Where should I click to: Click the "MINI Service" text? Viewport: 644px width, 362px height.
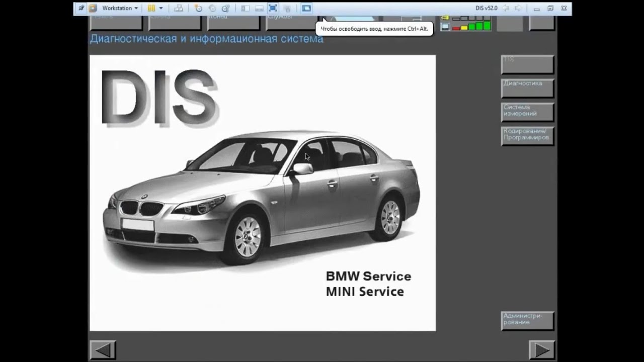click(x=365, y=292)
